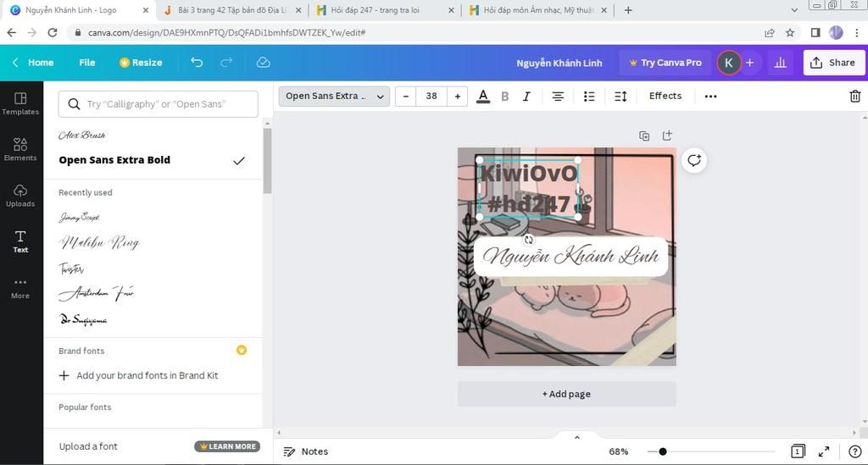This screenshot has height=465, width=868.
Task: Add a new page with the icon above canvas
Action: [667, 136]
